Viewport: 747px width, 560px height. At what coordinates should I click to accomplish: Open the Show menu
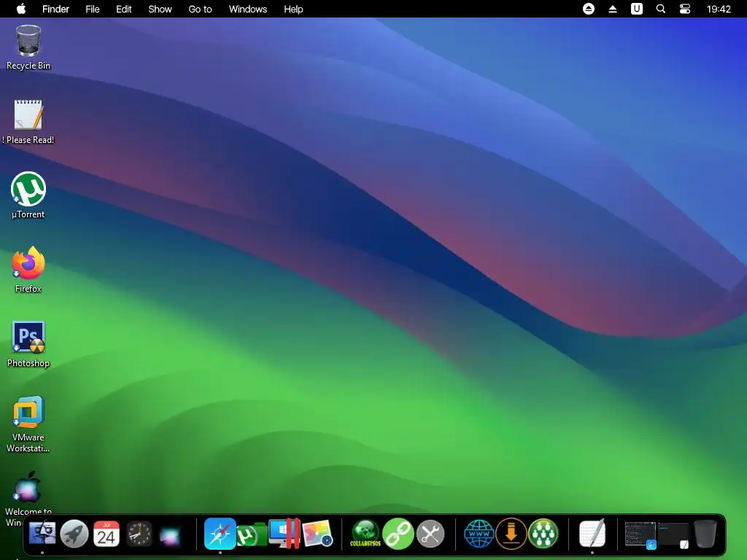click(160, 9)
